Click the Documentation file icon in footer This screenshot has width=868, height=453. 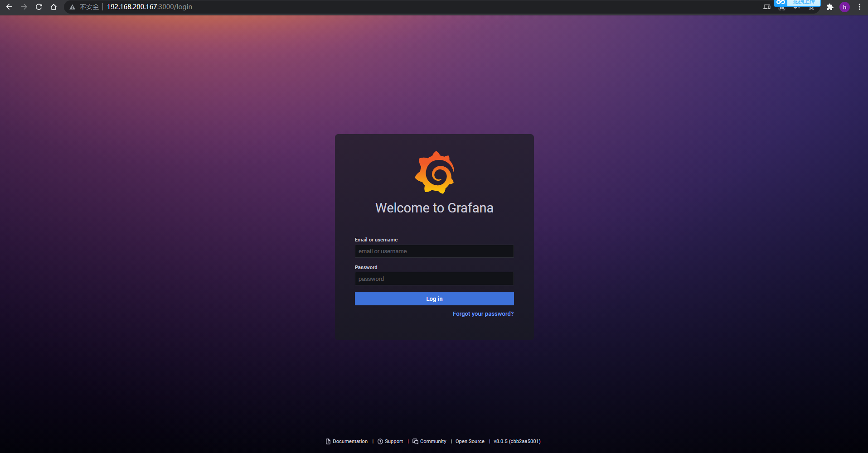tap(328, 442)
